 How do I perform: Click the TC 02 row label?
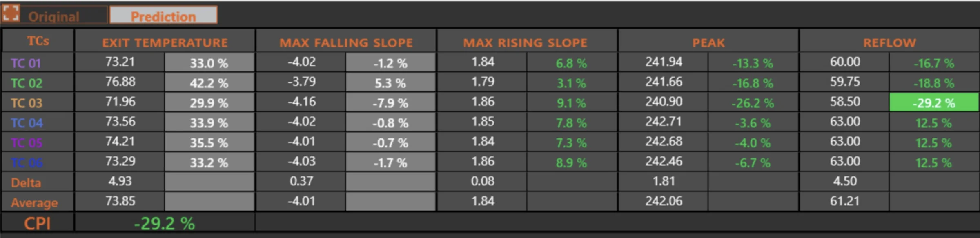pyautogui.click(x=27, y=83)
